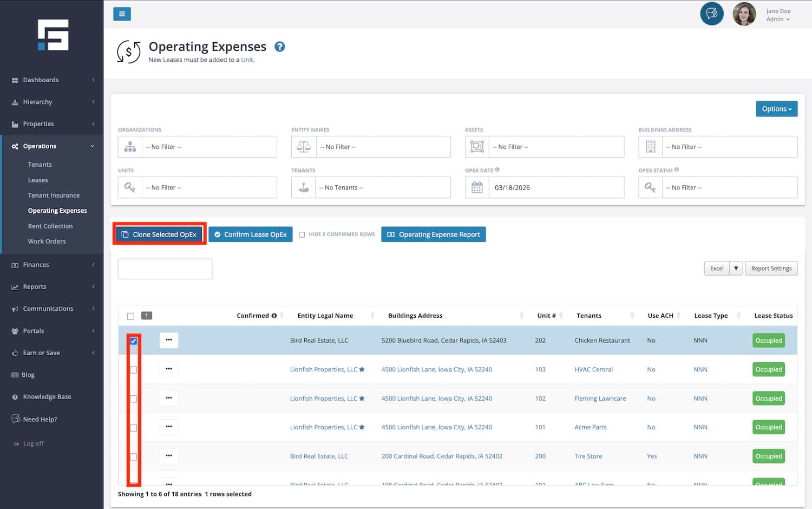This screenshot has height=509, width=812.
Task: Click the Organizations hierarchy filter icon
Action: (x=130, y=147)
